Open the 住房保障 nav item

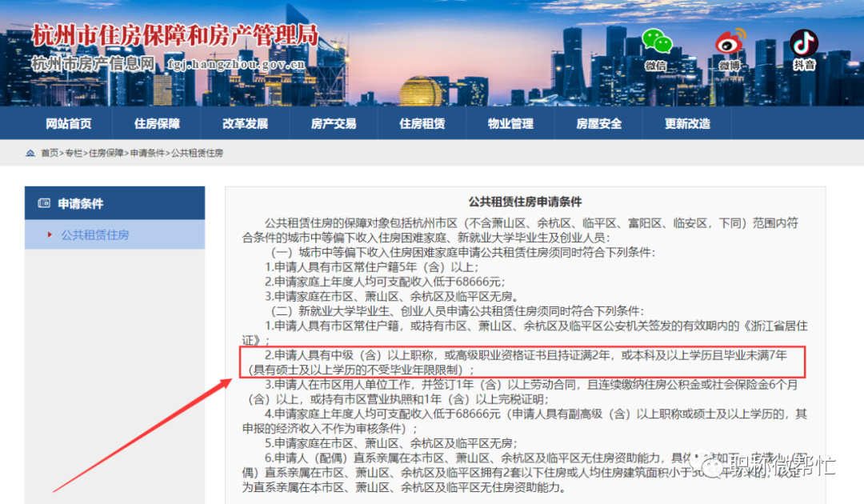[x=157, y=123]
